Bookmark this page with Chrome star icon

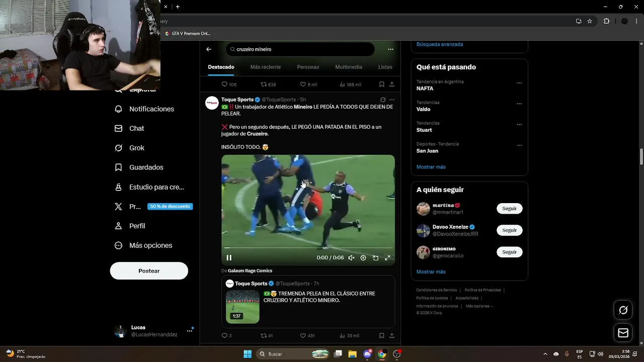tap(590, 21)
